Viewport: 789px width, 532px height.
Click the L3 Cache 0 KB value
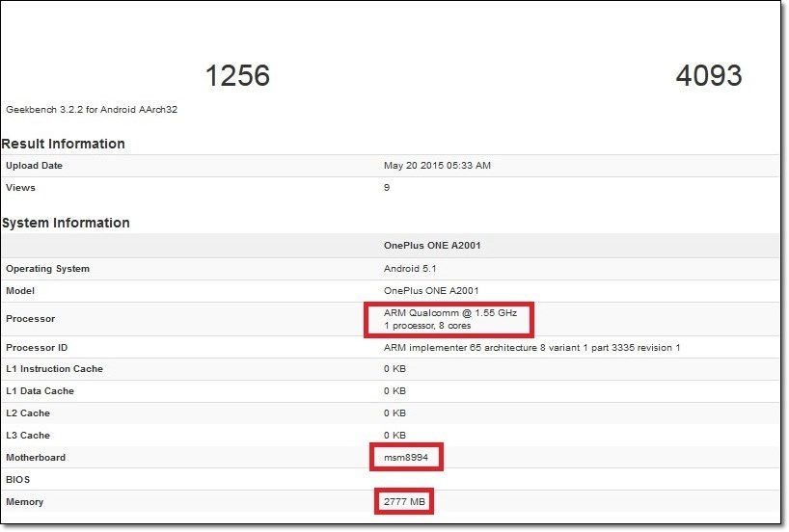(394, 435)
